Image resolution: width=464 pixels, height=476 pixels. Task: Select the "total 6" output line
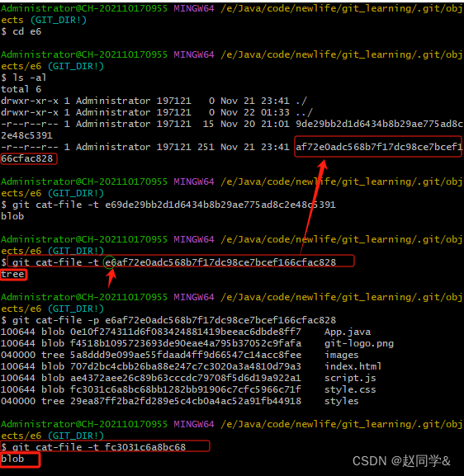coord(21,89)
